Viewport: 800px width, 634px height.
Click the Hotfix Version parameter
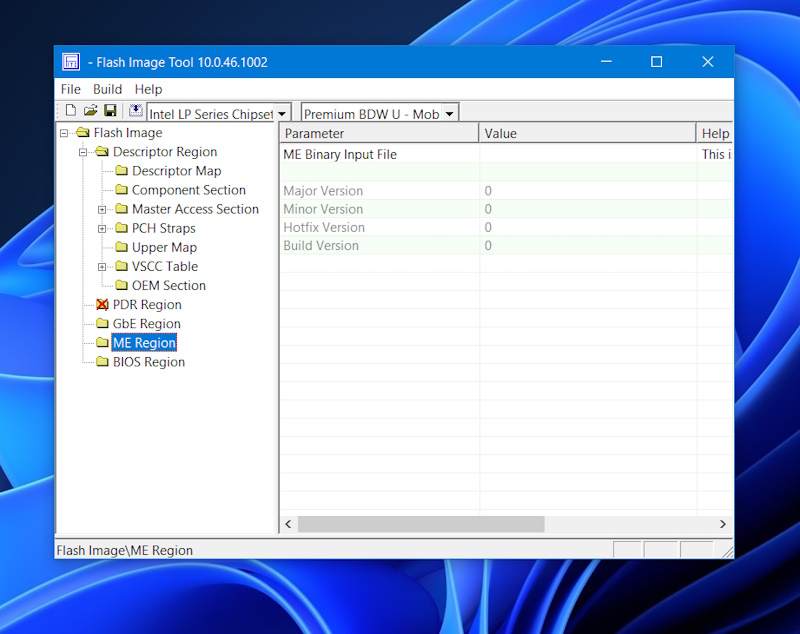point(324,227)
